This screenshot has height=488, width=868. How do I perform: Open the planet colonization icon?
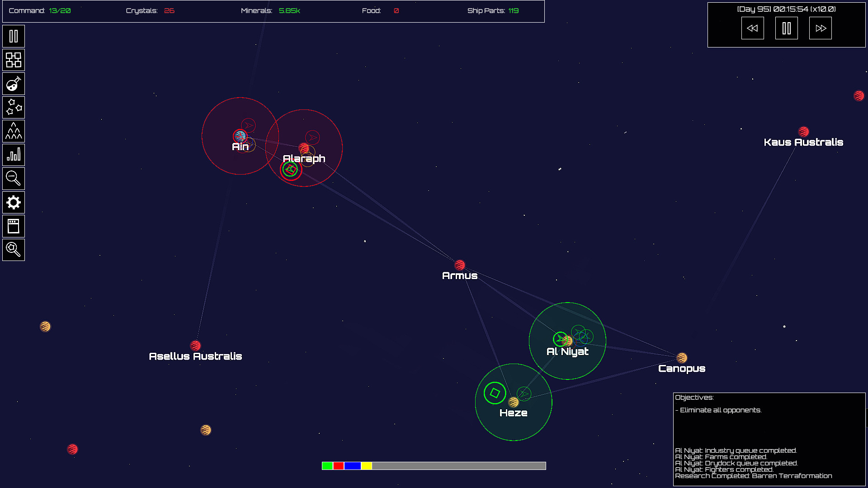14,84
